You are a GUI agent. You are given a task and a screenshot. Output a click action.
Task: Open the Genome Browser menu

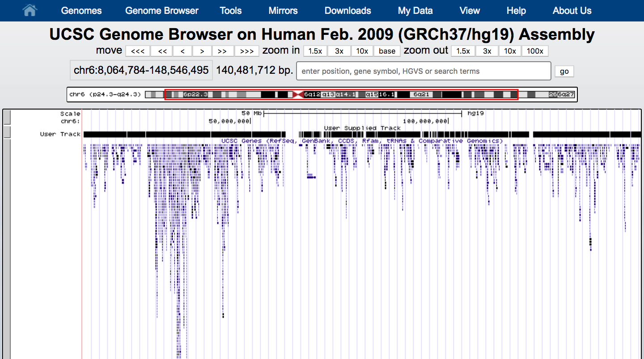[x=162, y=11]
